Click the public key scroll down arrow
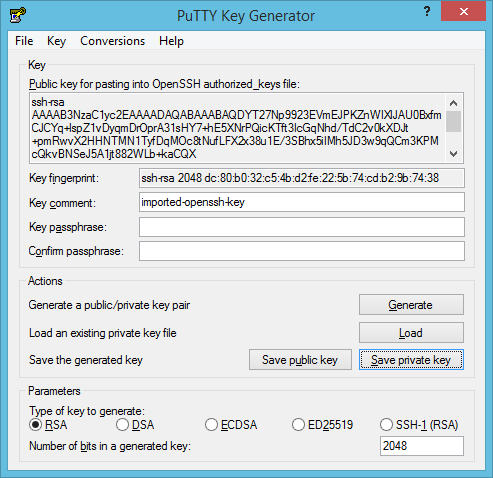493x478 pixels. [x=453, y=154]
